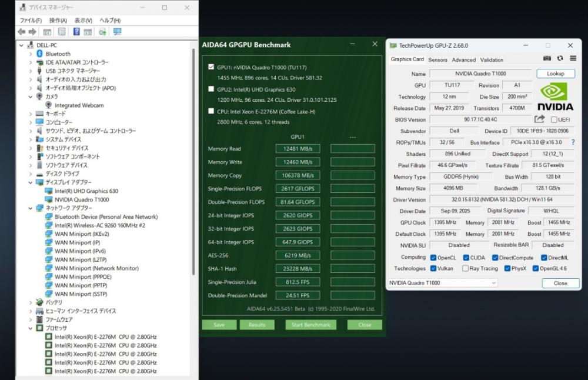The height and width of the screenshot is (380, 588).
Task: Check the CPU Intel Xeon E-2276M checkbox
Action: pos(211,111)
